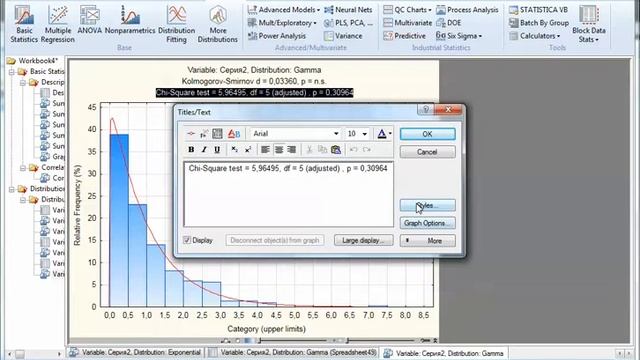Open help in Titles/Text dialog
The height and width of the screenshot is (360, 640).
pyautogui.click(x=425, y=109)
